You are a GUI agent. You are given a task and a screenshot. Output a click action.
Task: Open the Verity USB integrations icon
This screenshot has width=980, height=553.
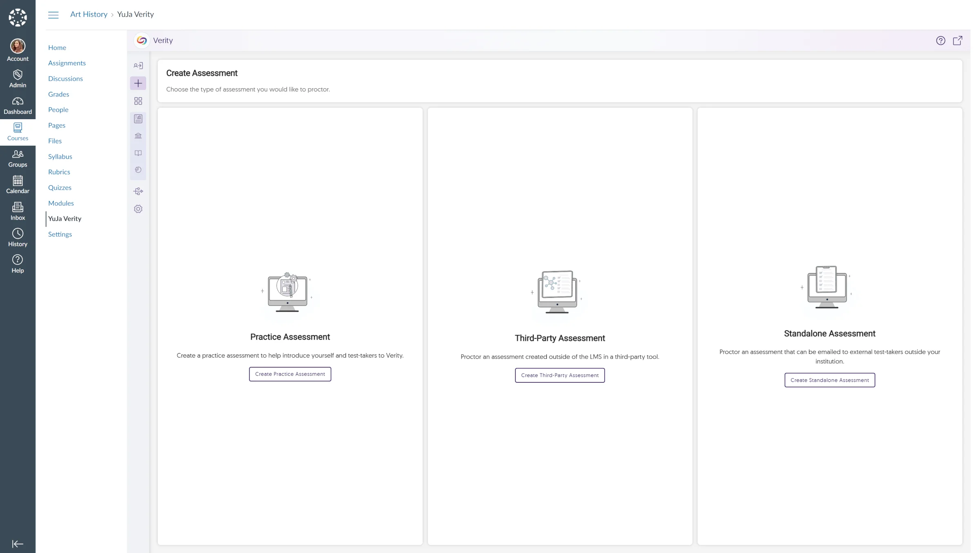(138, 191)
